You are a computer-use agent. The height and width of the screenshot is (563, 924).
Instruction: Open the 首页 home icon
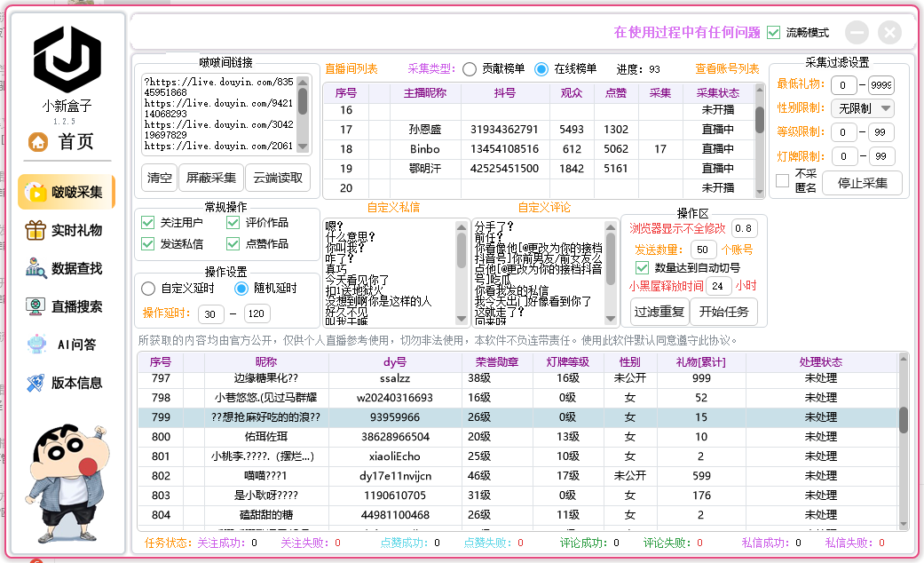[38, 141]
